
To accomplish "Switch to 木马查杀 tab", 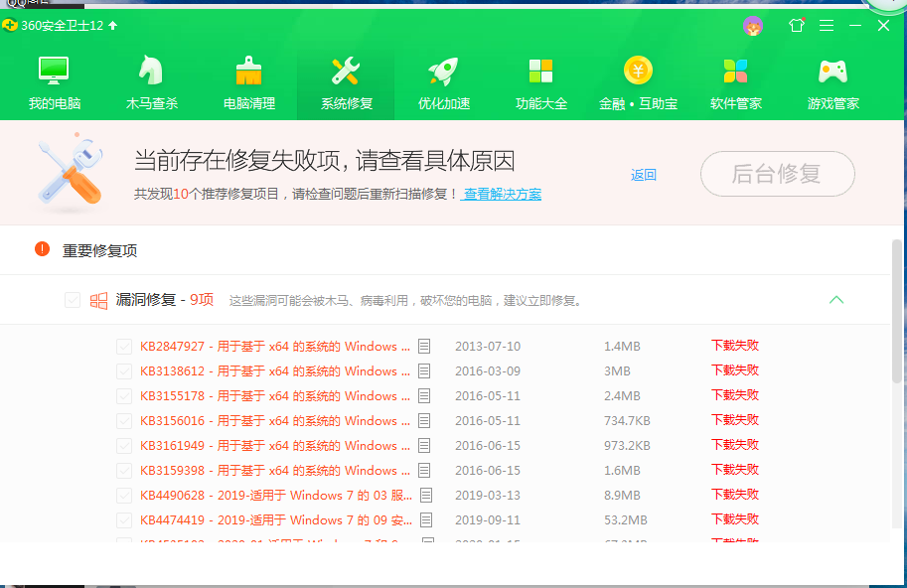I will coord(152,83).
